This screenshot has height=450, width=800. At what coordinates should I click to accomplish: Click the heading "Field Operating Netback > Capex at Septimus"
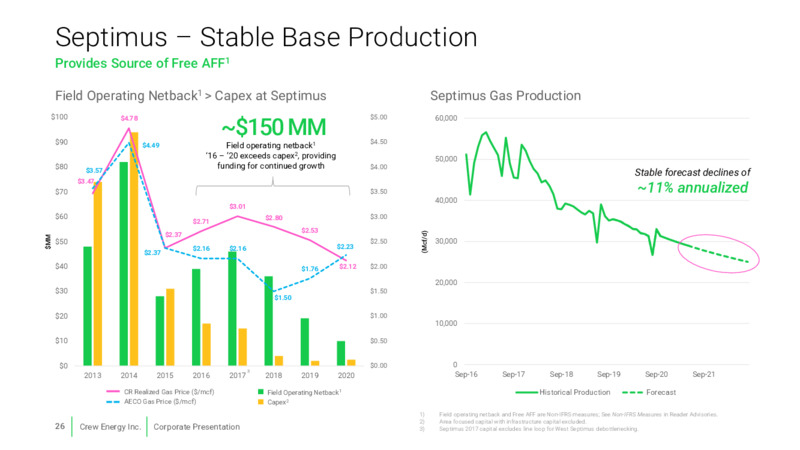coord(190,96)
